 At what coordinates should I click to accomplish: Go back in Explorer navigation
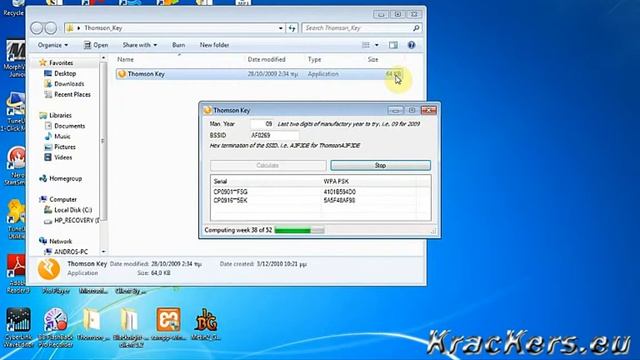click(x=37, y=28)
